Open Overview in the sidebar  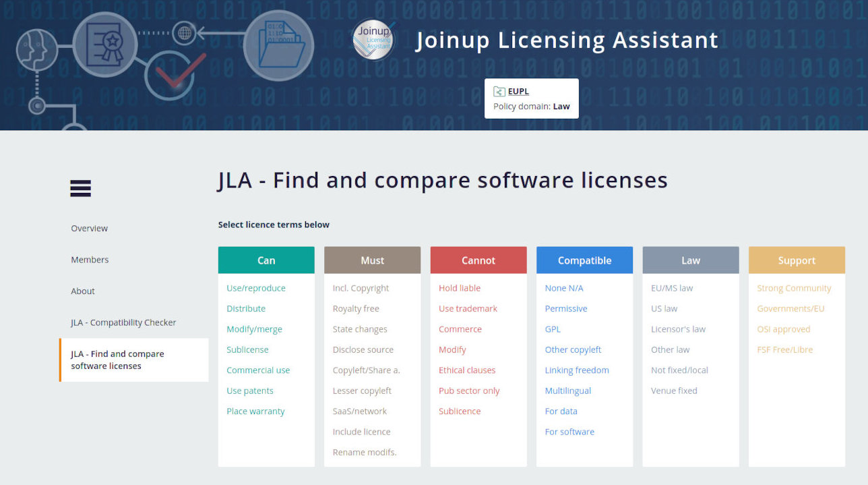[89, 228]
